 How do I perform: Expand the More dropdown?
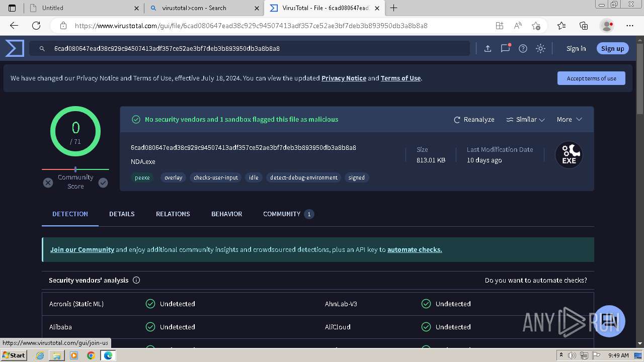tap(569, 119)
